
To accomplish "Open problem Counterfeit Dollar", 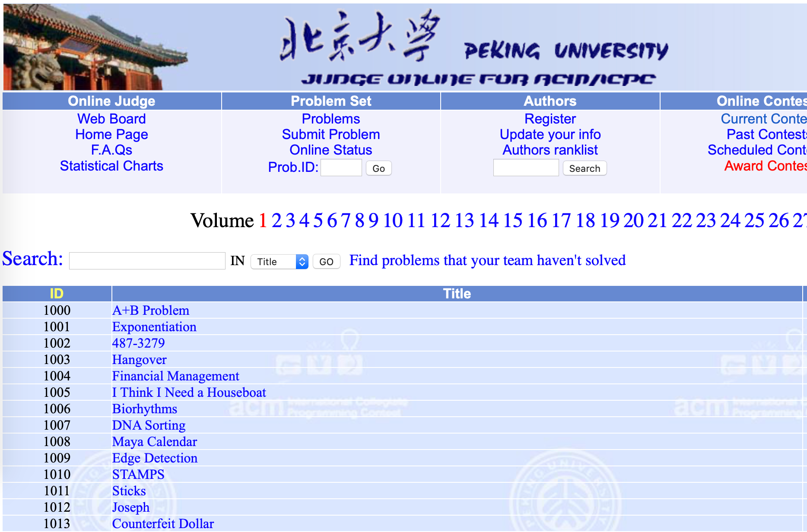I will tap(163, 524).
